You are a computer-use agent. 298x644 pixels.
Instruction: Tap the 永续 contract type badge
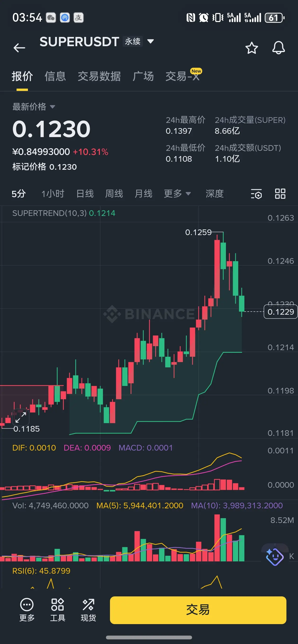click(133, 41)
